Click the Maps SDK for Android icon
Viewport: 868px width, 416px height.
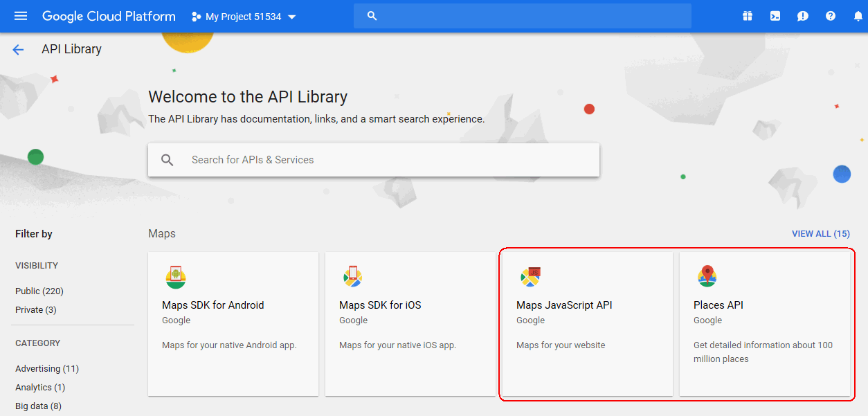click(x=176, y=277)
